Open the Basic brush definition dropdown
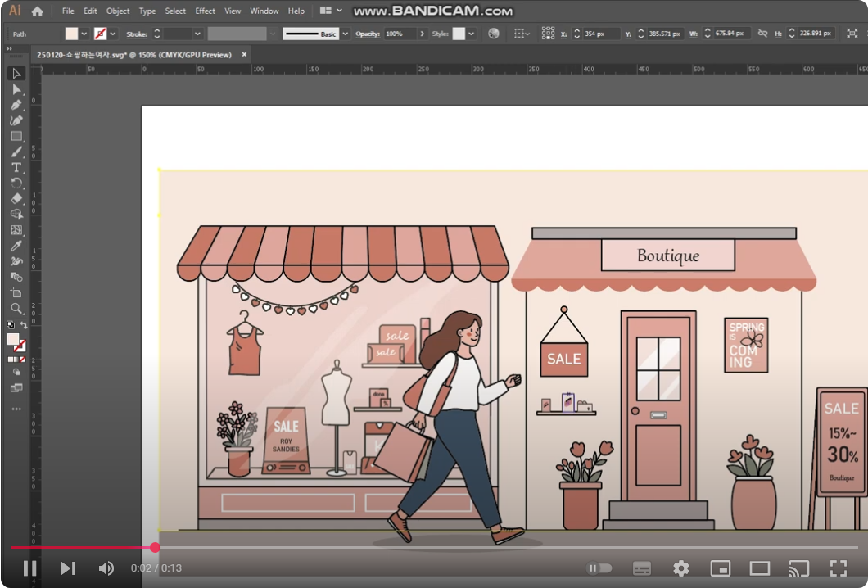Screen dimensions: 868x588 [345, 34]
